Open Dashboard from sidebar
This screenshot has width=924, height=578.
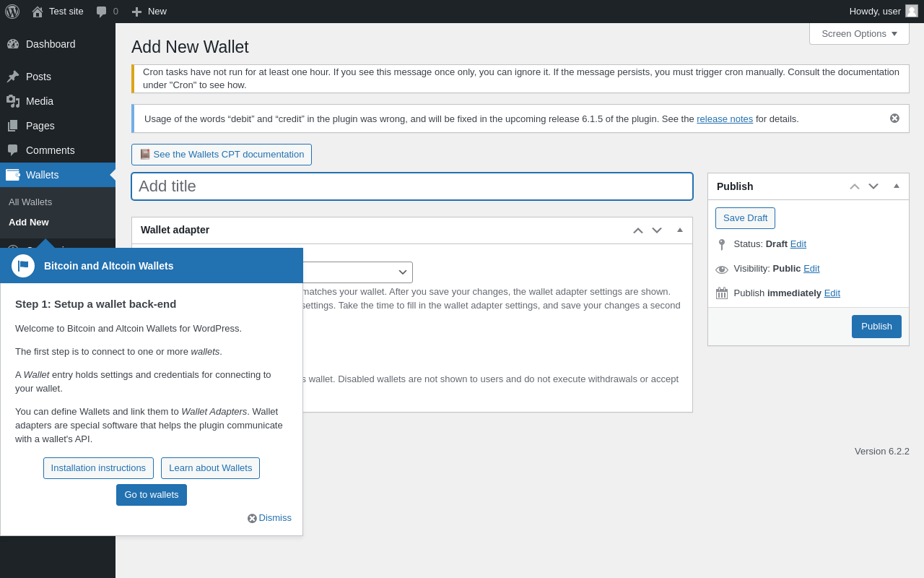(51, 44)
